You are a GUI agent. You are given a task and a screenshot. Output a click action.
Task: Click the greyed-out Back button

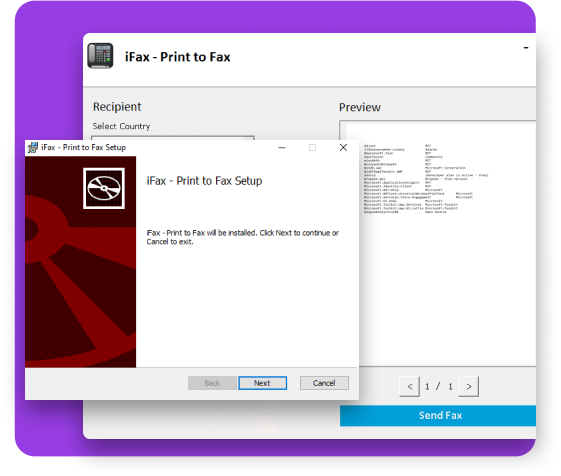(212, 383)
